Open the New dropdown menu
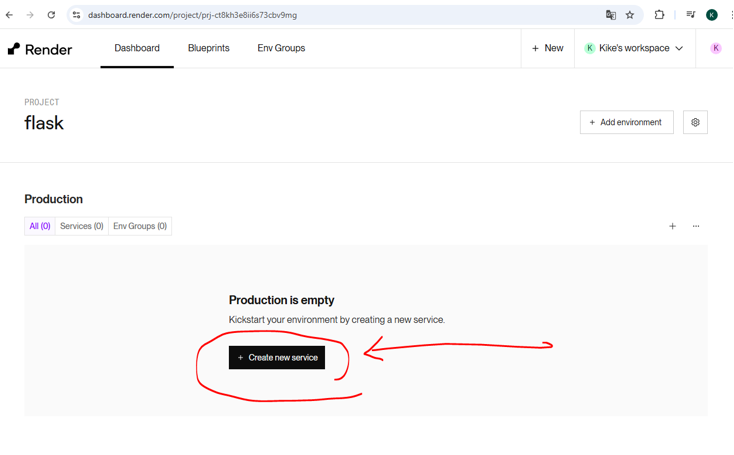The width and height of the screenshot is (734, 455). [x=547, y=48]
